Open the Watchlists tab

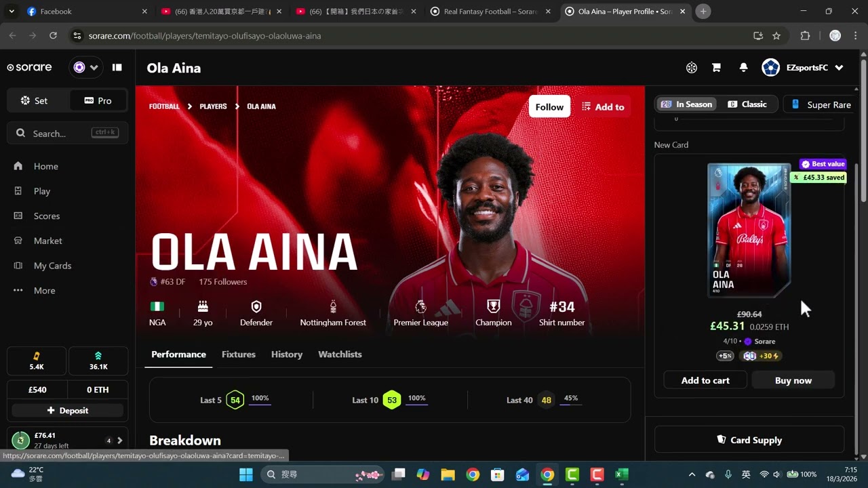click(340, 354)
